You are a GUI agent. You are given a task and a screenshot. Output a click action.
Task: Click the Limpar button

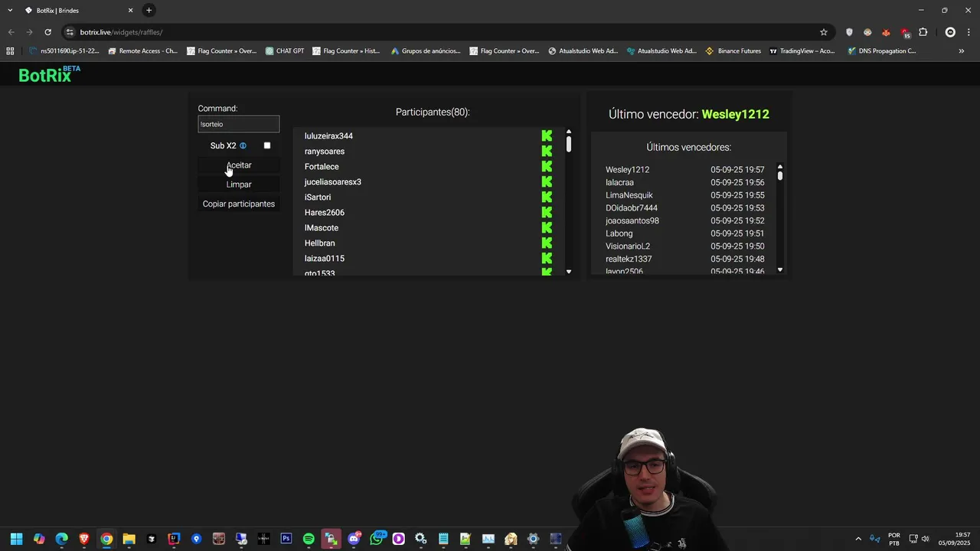pos(239,184)
